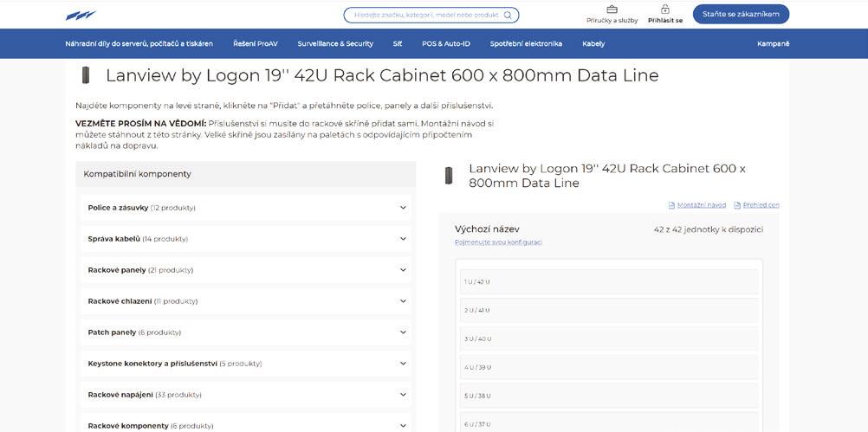
Task: Click the Přihlásit se link
Action: click(x=665, y=21)
